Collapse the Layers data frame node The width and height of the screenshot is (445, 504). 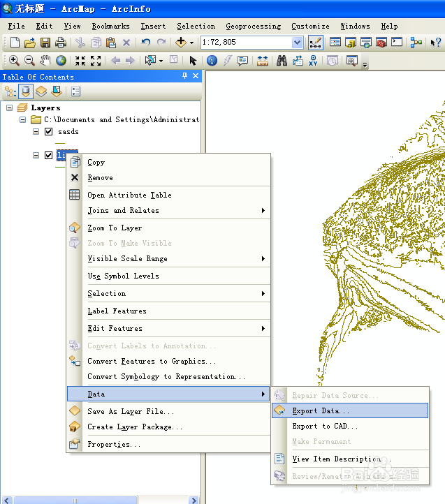(x=10, y=108)
